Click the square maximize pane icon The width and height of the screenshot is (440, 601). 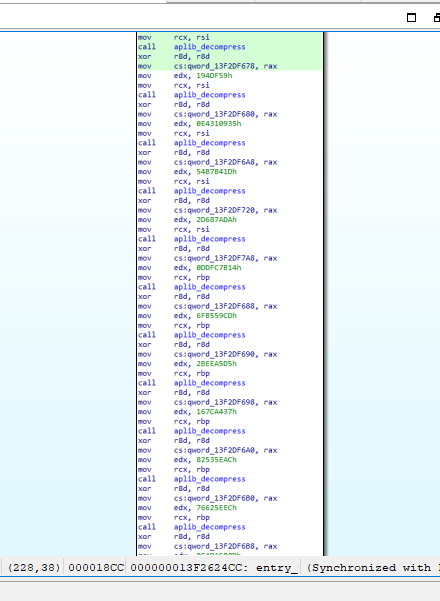(x=411, y=18)
